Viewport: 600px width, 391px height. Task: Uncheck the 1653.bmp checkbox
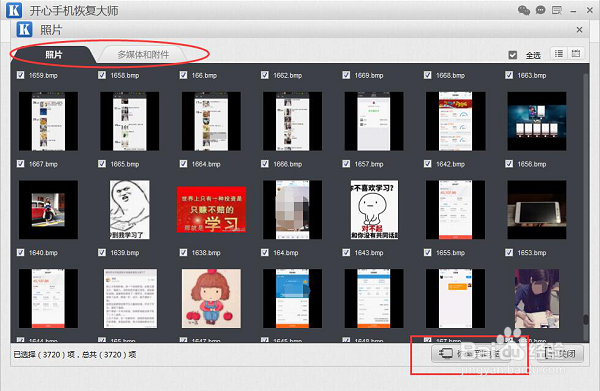(x=509, y=253)
